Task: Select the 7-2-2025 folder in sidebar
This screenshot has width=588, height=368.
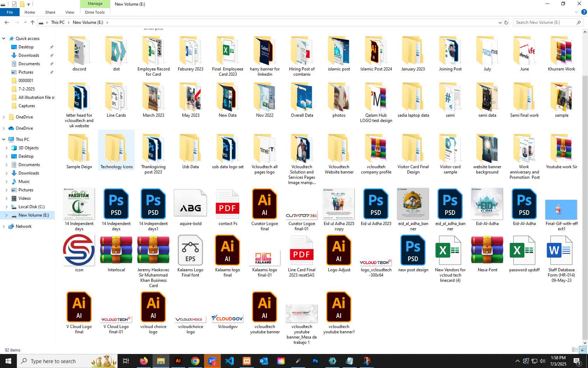Action: point(27,89)
